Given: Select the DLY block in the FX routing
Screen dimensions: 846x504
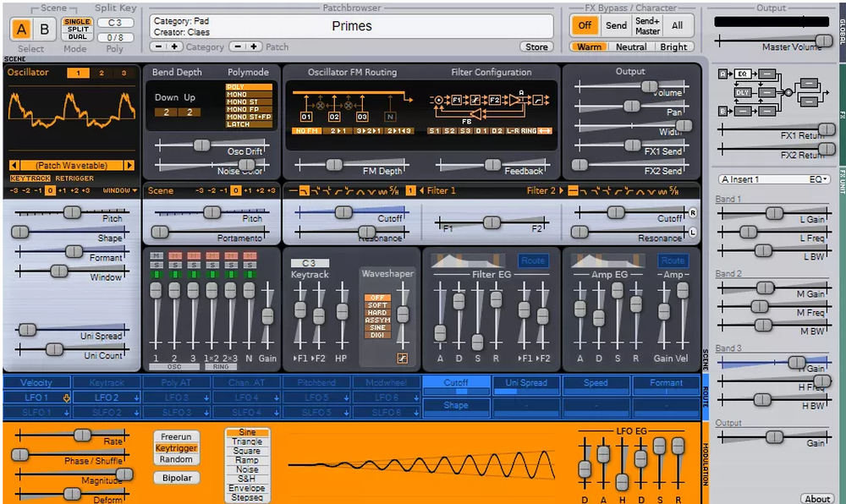Looking at the screenshot, I should (743, 93).
